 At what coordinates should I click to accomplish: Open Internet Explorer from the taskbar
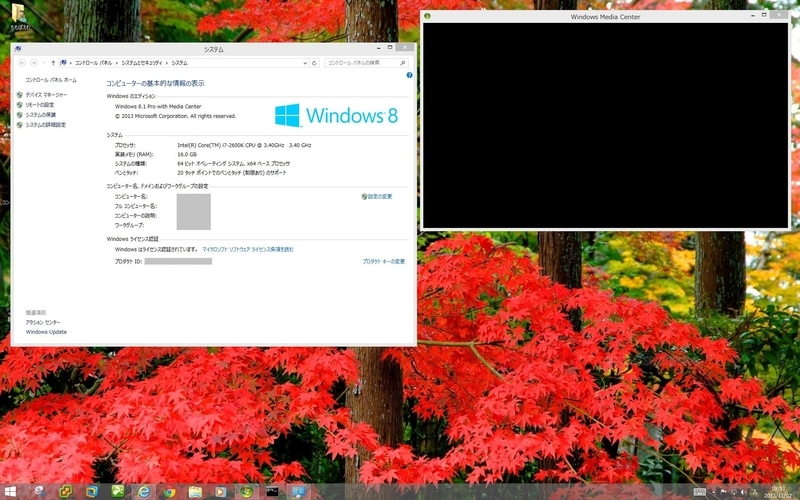143,491
